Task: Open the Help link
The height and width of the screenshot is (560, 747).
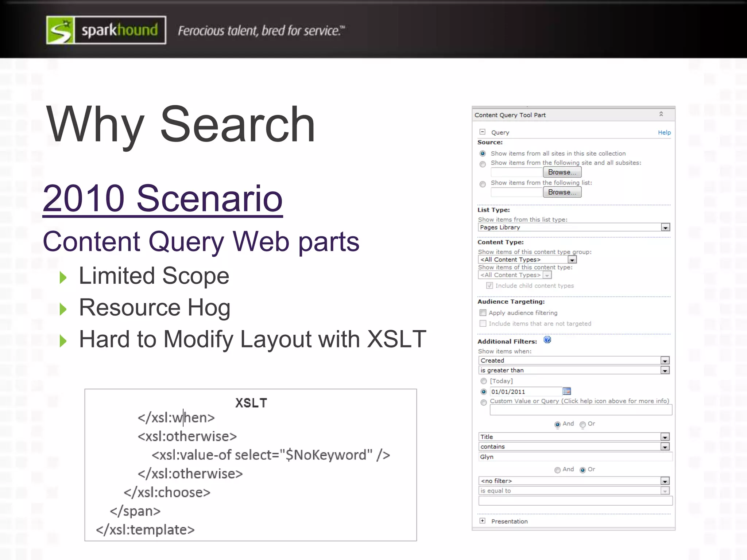Action: tap(664, 132)
